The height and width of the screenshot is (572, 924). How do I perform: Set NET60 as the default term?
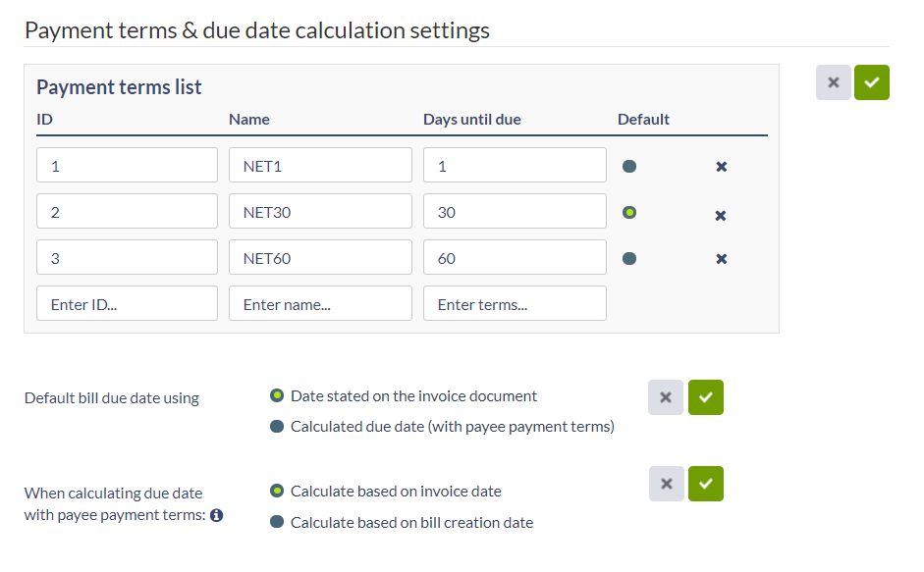point(629,258)
